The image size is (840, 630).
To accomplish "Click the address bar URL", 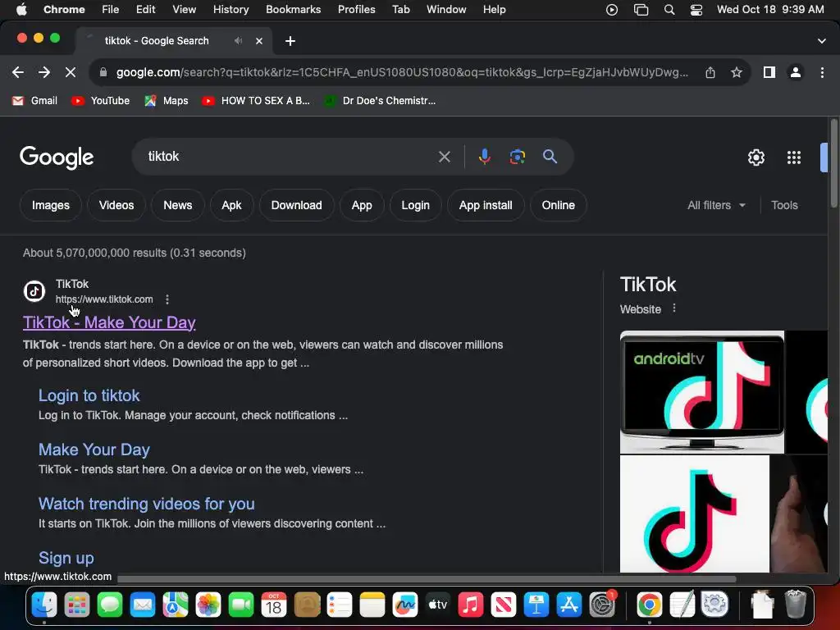I will click(x=402, y=72).
